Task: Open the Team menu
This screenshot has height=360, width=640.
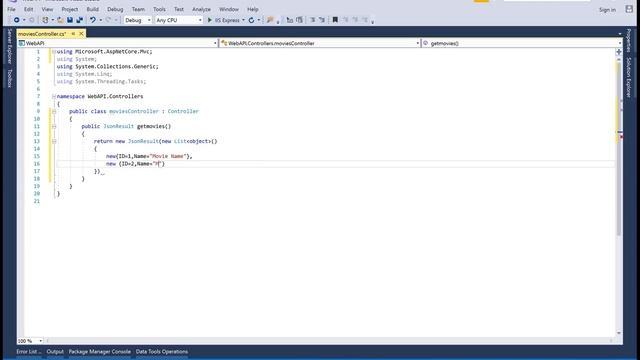Action: click(x=138, y=9)
